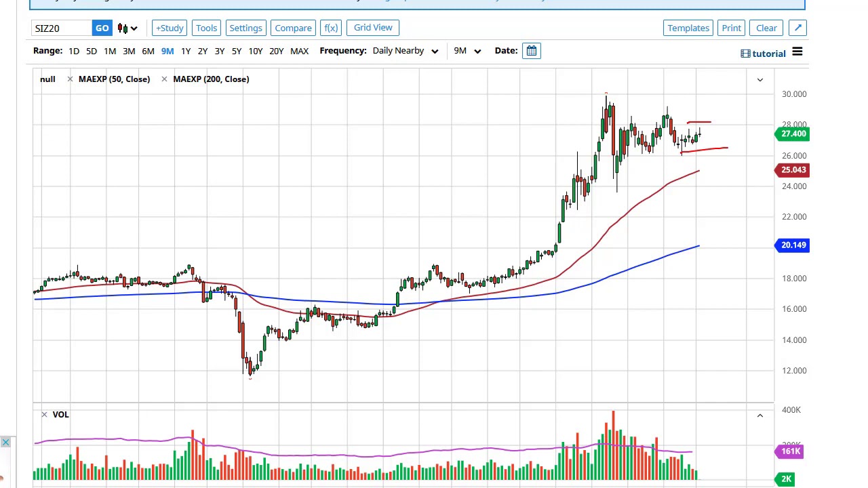
Task: Open the +Study menu
Action: click(x=170, y=28)
